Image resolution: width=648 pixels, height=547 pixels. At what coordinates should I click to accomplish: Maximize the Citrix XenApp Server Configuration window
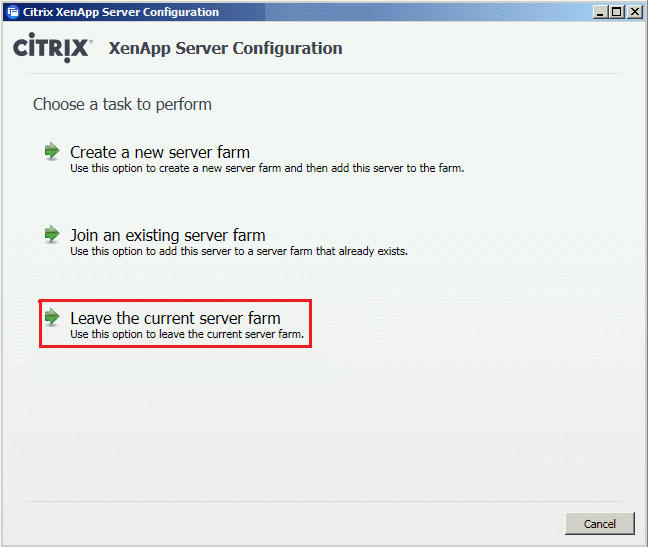[x=616, y=12]
